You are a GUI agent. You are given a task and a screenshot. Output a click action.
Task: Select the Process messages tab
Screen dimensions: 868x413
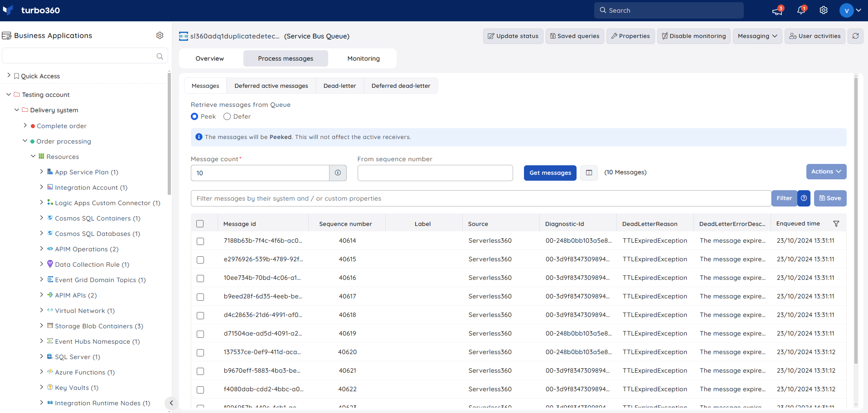point(286,58)
